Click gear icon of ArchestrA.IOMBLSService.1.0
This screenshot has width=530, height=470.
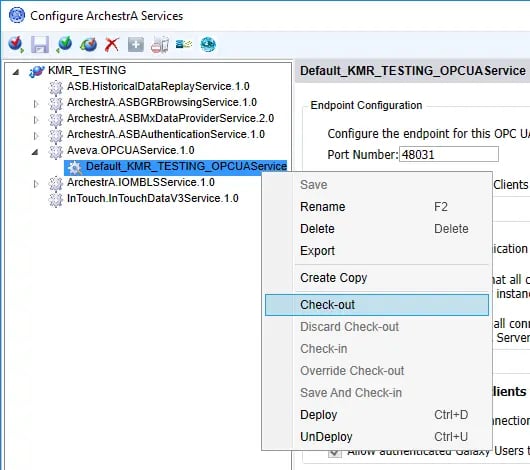click(x=56, y=183)
